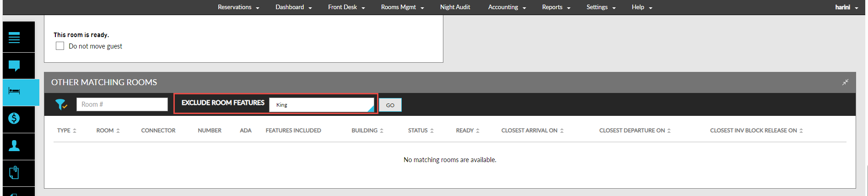Open the dollar billing sidebar icon
The width and height of the screenshot is (868, 196).
pos(14,118)
